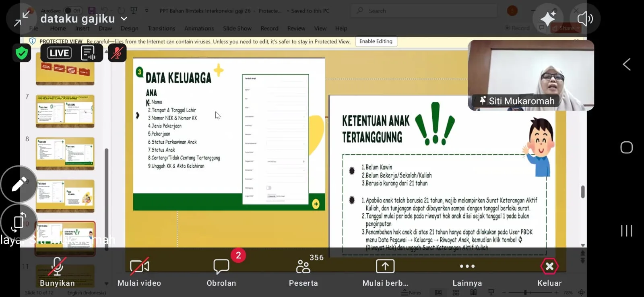Click the "Slide 10 of 12" status text
This screenshot has height=297, width=644.
pyautogui.click(x=39, y=293)
